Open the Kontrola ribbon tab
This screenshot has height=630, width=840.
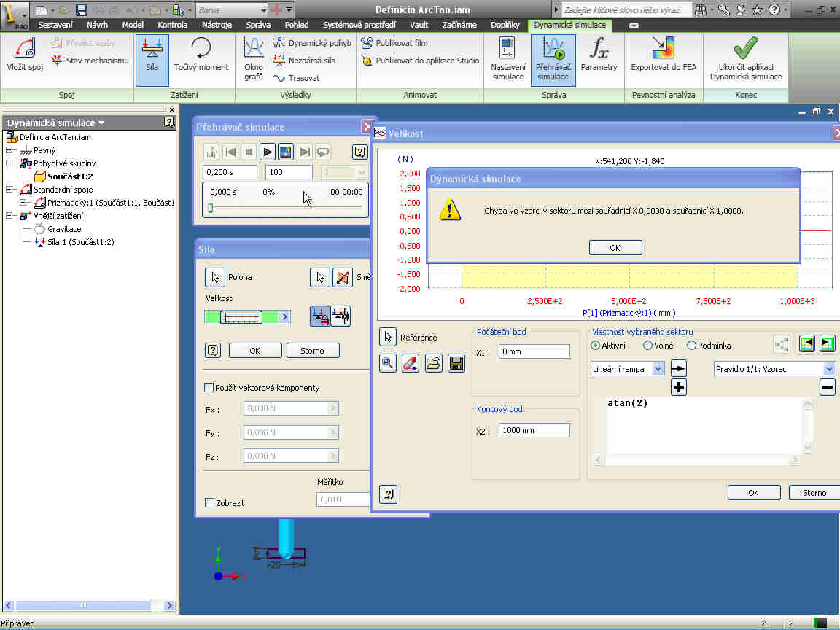[173, 25]
